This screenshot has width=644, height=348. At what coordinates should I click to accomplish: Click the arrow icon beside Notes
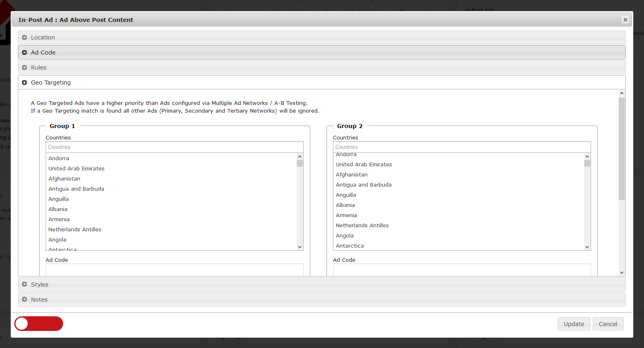pyautogui.click(x=24, y=299)
